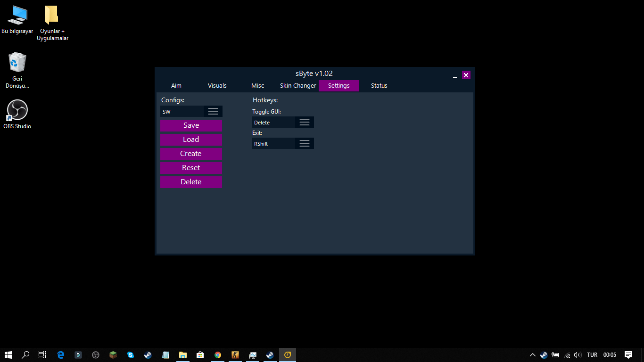Save the current config

coord(191,125)
